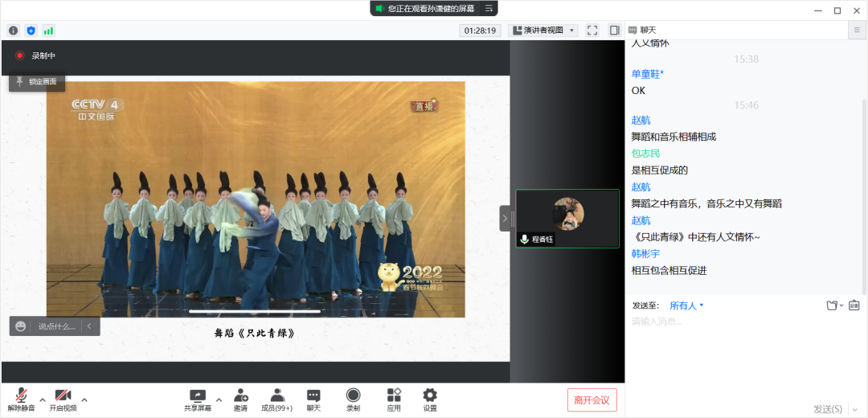Expand the video options arrow
This screenshot has width=868, height=418.
(84, 400)
